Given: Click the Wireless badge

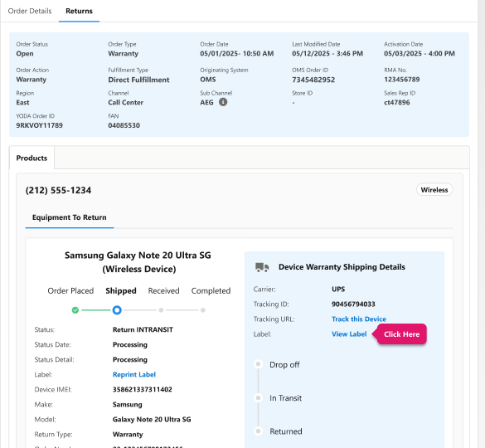Looking at the screenshot, I should [x=434, y=190].
